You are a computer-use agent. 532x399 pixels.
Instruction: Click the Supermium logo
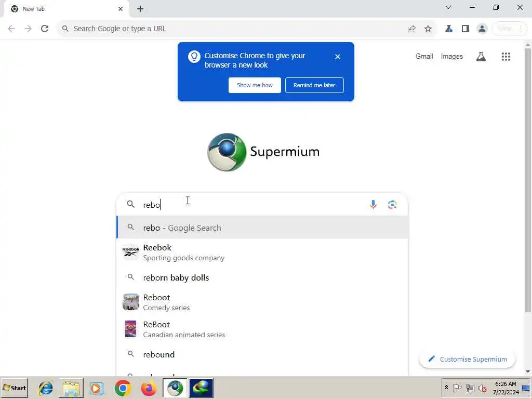pos(263,152)
